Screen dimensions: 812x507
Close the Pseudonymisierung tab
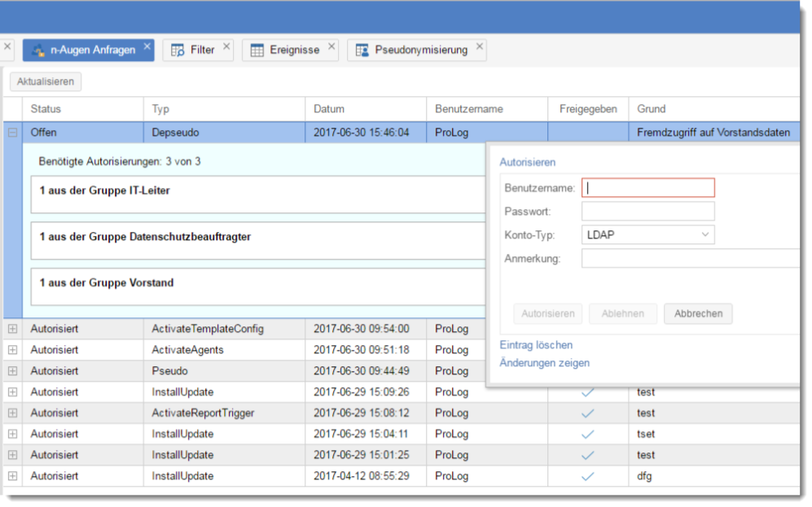480,47
